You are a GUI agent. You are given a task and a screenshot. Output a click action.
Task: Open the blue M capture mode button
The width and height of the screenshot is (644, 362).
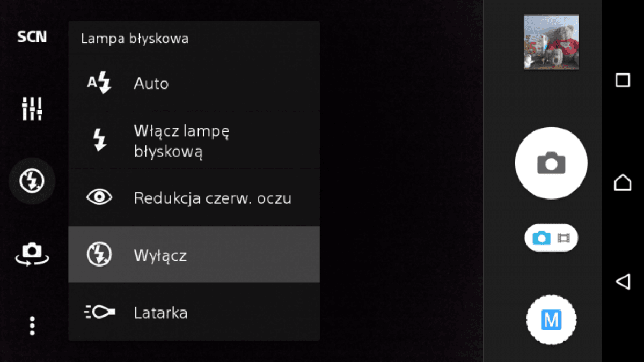pos(551,320)
